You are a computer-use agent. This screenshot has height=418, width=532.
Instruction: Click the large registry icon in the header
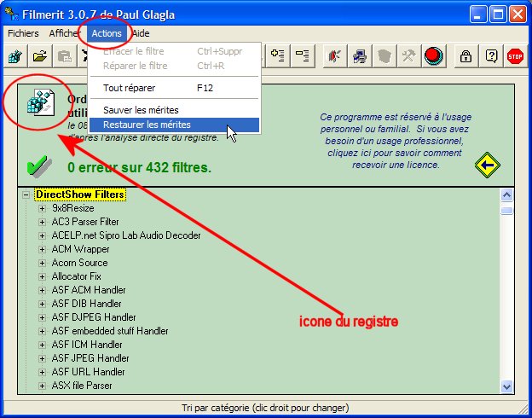(41, 102)
